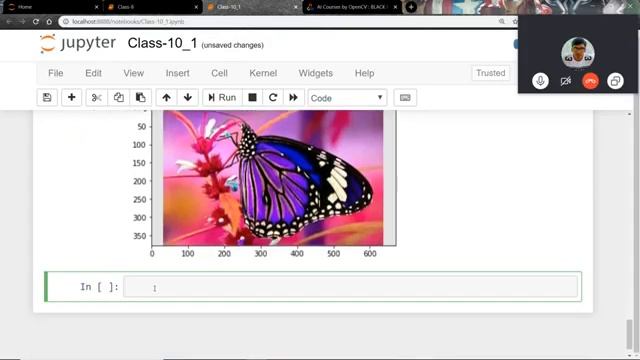This screenshot has width=640, height=360.
Task: Toggle camera in call overlay
Action: point(565,81)
